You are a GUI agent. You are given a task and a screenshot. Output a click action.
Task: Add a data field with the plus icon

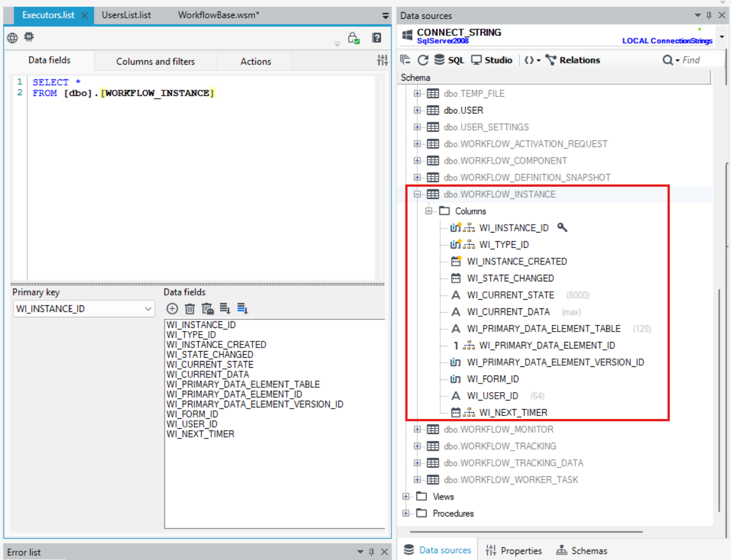coord(172,308)
